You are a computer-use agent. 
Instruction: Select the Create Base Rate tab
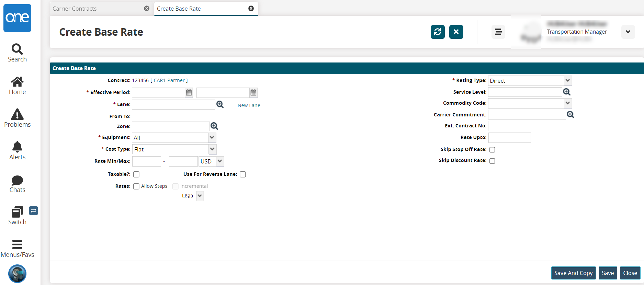206,9
